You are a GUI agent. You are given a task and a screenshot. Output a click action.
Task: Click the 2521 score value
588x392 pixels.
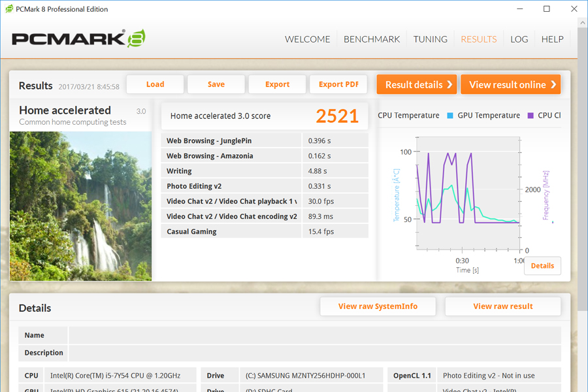pos(336,116)
